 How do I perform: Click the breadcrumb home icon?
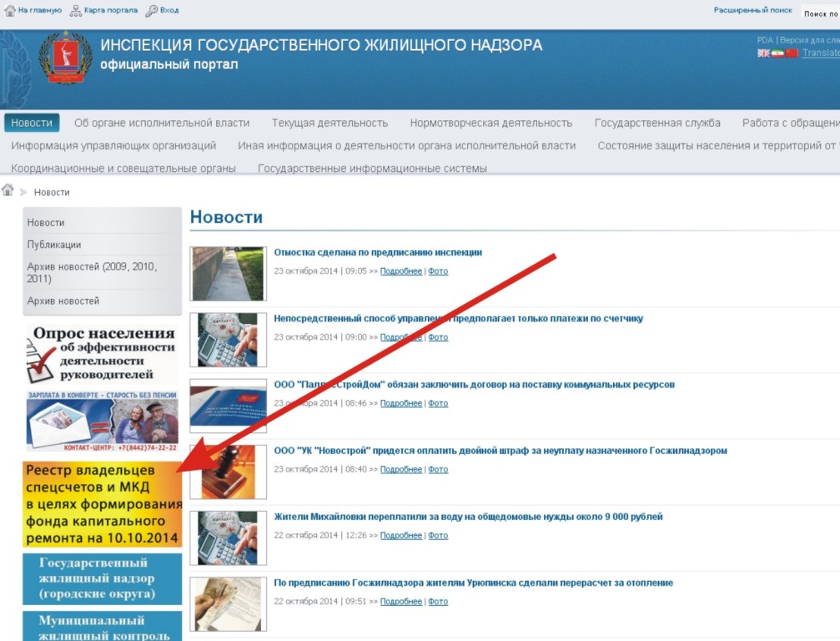8,189
